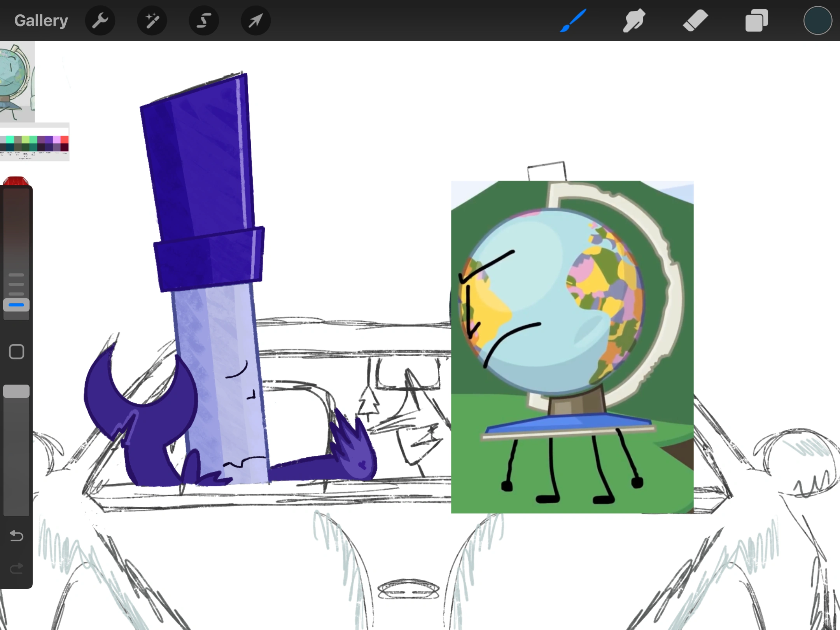Click the Redo arrow in sidebar
The width and height of the screenshot is (840, 630).
tap(16, 569)
